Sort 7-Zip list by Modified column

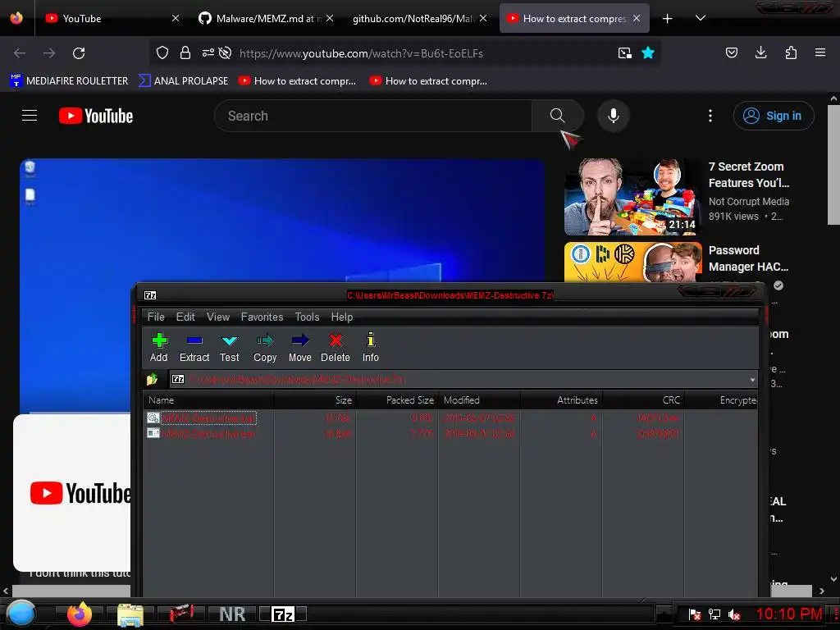coord(479,400)
